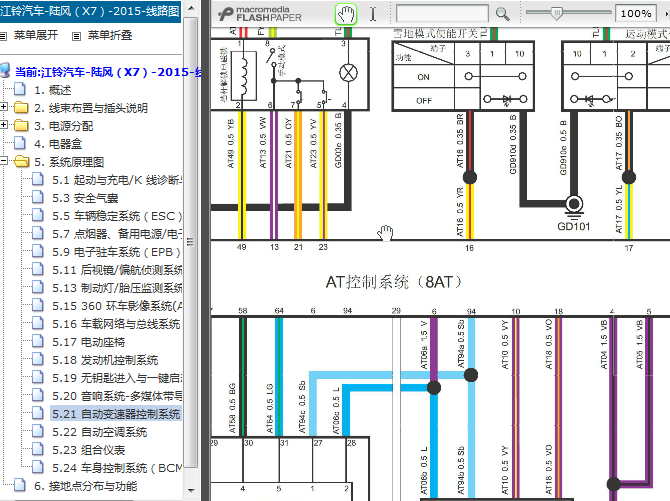670x501 pixels.
Task: Click 2. 线束布置与插头说明 folder icon
Action: [x=21, y=108]
